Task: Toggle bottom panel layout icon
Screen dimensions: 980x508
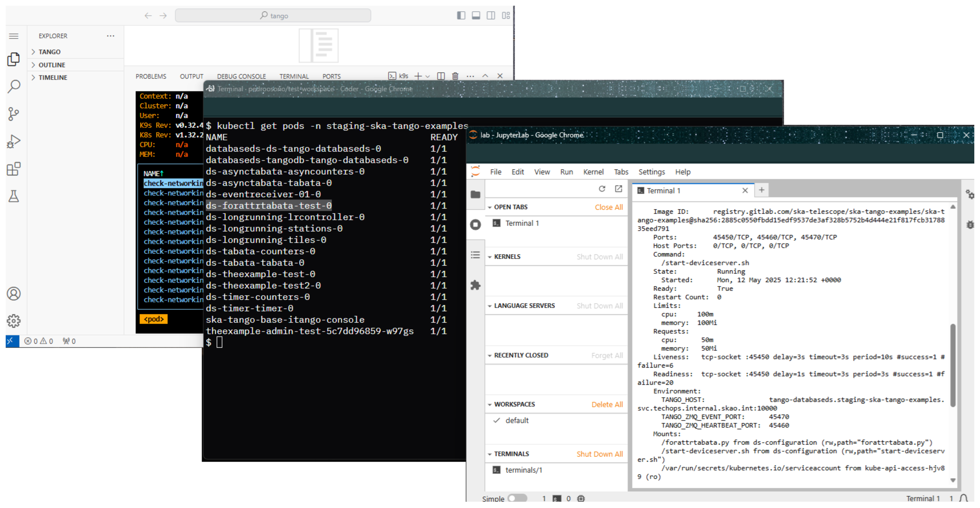Action: click(476, 15)
